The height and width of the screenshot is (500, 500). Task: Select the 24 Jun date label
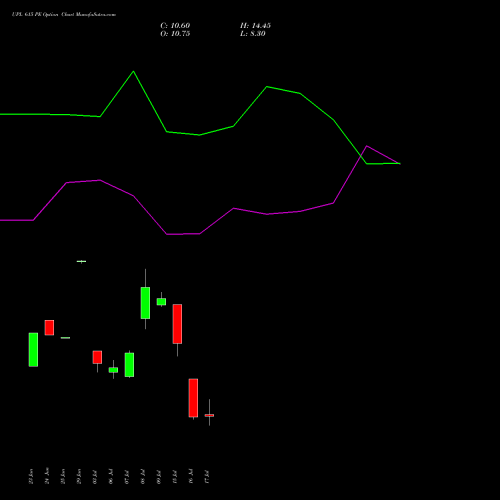click(x=47, y=476)
